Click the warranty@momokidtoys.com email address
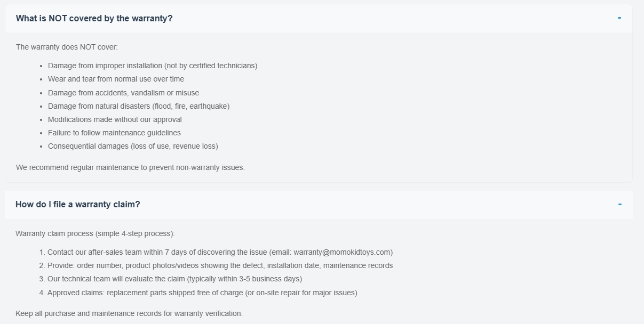This screenshot has height=324, width=644. (x=343, y=253)
